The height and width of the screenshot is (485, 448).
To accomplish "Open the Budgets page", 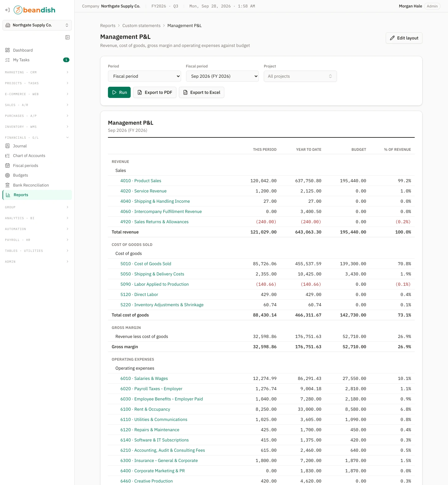I will pyautogui.click(x=37, y=175).
